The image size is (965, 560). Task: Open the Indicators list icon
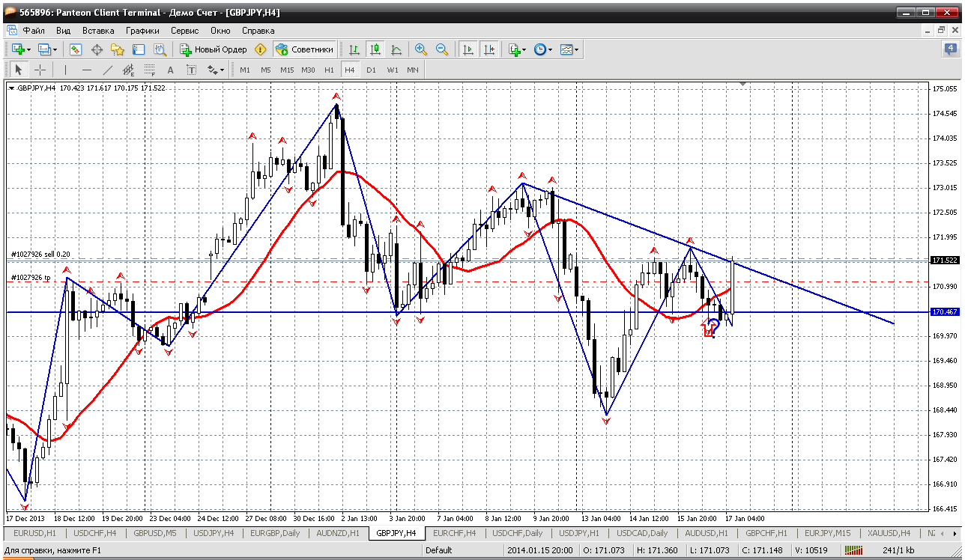514,49
